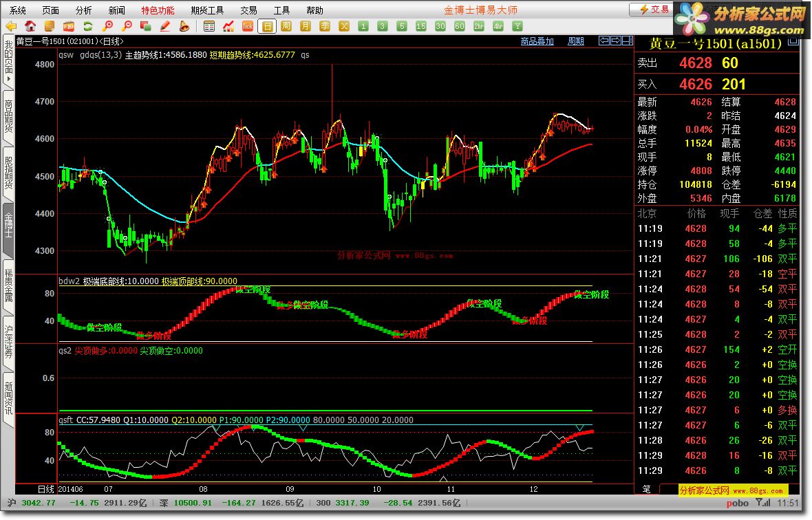Screen dimensions: 812x520
Task: Open the 特色功能 menu
Action: (x=158, y=10)
